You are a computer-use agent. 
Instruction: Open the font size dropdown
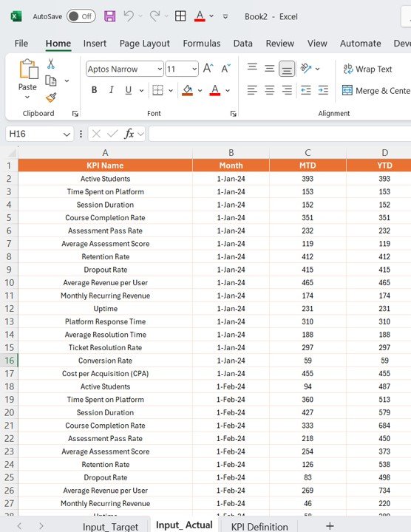194,69
